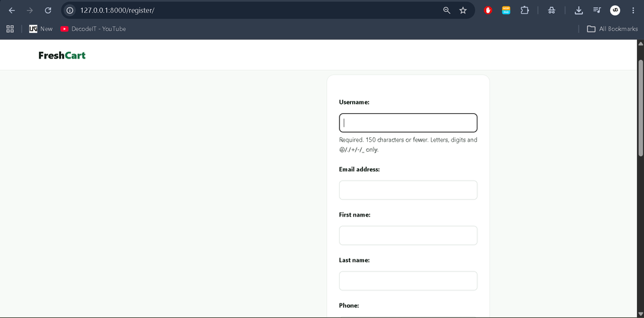Open the apps grid in bookmarks bar
This screenshot has width=644, height=318.
click(10, 29)
